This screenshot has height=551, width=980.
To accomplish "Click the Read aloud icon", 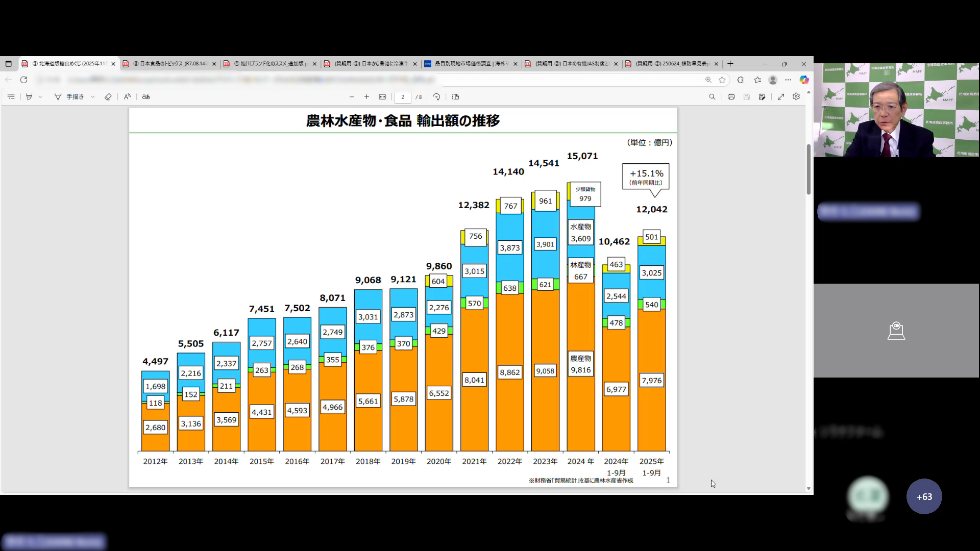I will tap(127, 97).
